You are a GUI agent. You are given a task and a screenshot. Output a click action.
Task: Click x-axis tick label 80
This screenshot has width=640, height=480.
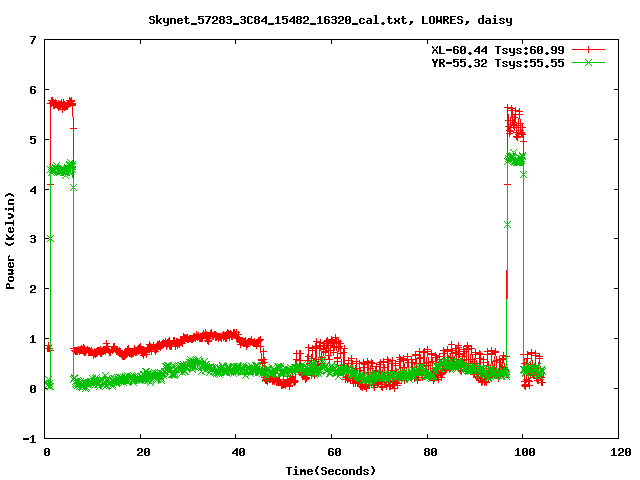tap(430, 452)
